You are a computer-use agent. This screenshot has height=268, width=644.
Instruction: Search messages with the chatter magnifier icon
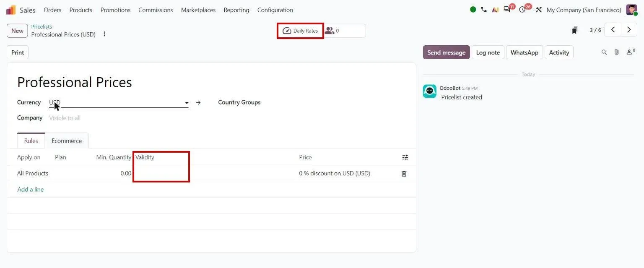point(604,52)
